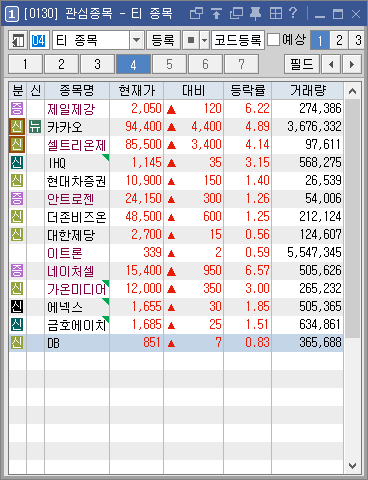Click the scrollbar down arrow
Image resolution: width=368 pixels, height=480 pixels.
tap(352, 465)
